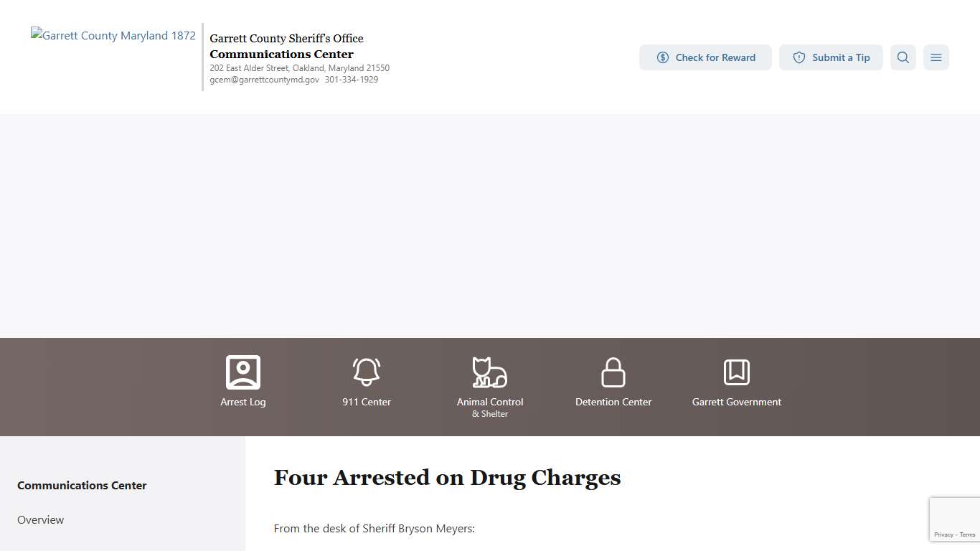Click the Four Arrested on Drug Charges headline

click(447, 477)
